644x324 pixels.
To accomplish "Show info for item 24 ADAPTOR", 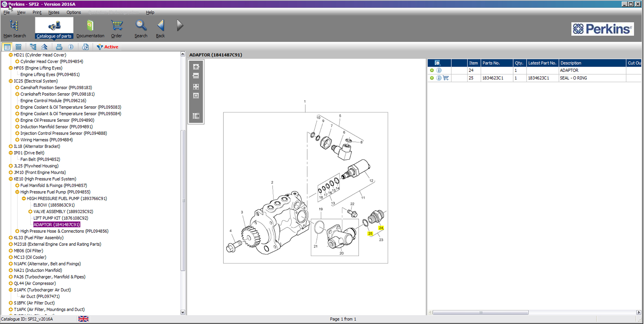I will point(439,70).
